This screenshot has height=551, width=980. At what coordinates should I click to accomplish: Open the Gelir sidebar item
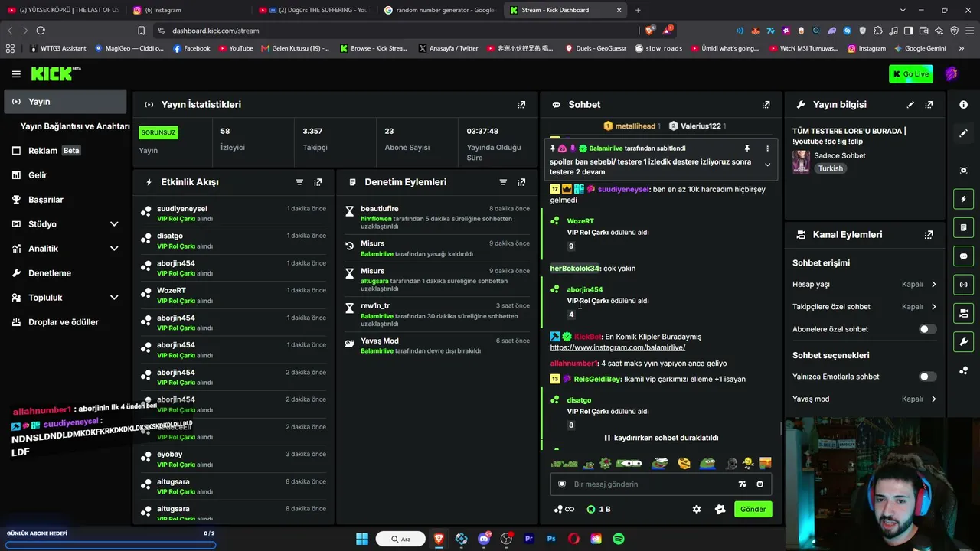[x=65, y=175]
